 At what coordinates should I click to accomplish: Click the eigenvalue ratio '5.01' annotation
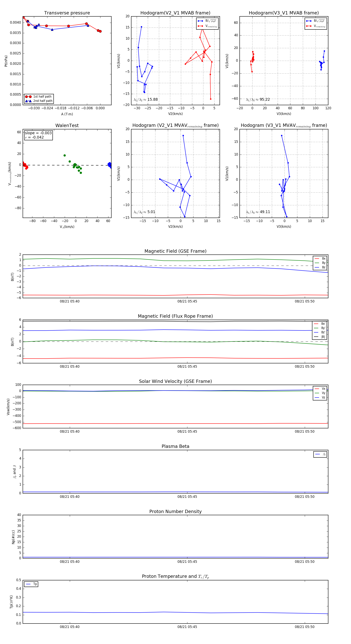144,212
